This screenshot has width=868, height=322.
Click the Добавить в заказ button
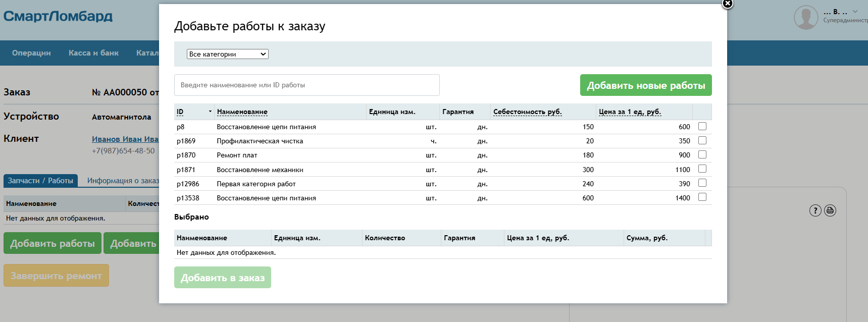tap(223, 278)
